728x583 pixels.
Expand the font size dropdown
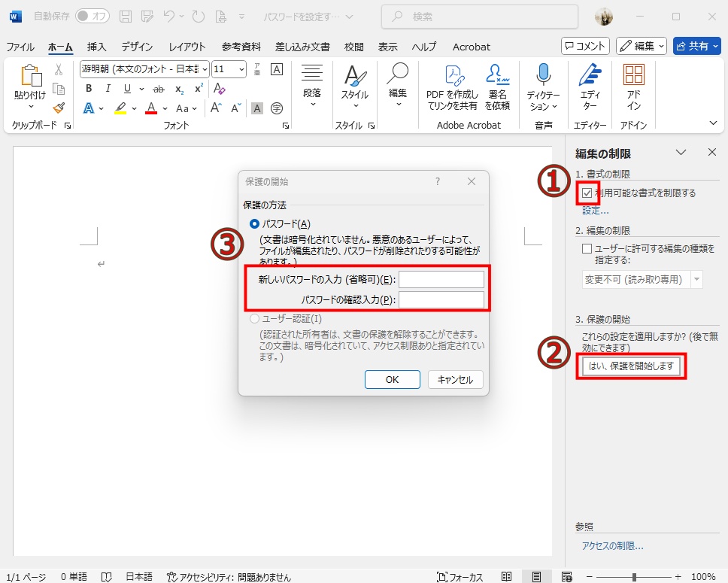coord(241,69)
